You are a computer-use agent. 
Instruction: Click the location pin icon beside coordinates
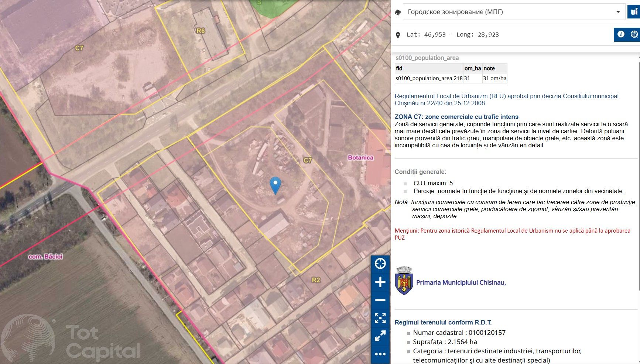(x=398, y=35)
